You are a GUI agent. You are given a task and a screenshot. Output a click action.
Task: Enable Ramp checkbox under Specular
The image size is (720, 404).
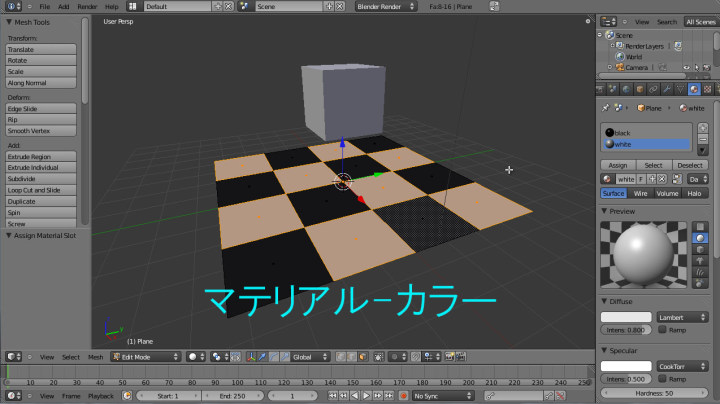tap(663, 379)
